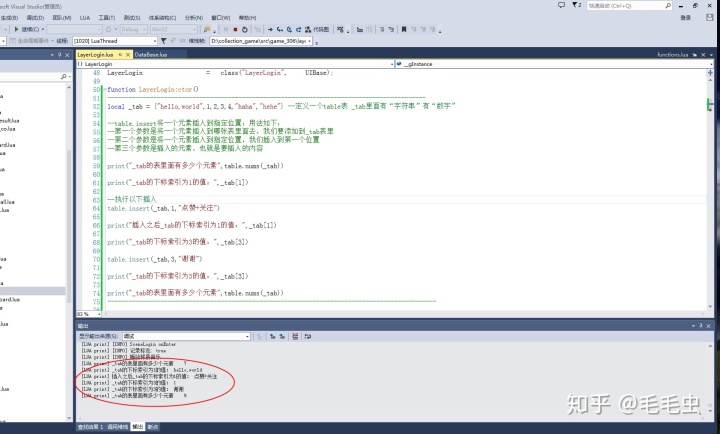This screenshot has height=434, width=720.
Task: Restart debugging with the circular arrow icon
Action: [244, 29]
